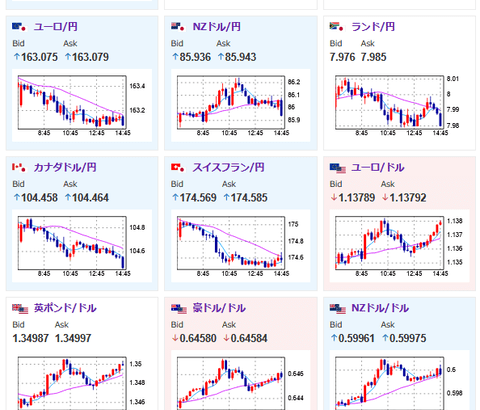Open the NZドル/円 currency pair link
The height and width of the screenshot is (410, 480).
pos(217,27)
